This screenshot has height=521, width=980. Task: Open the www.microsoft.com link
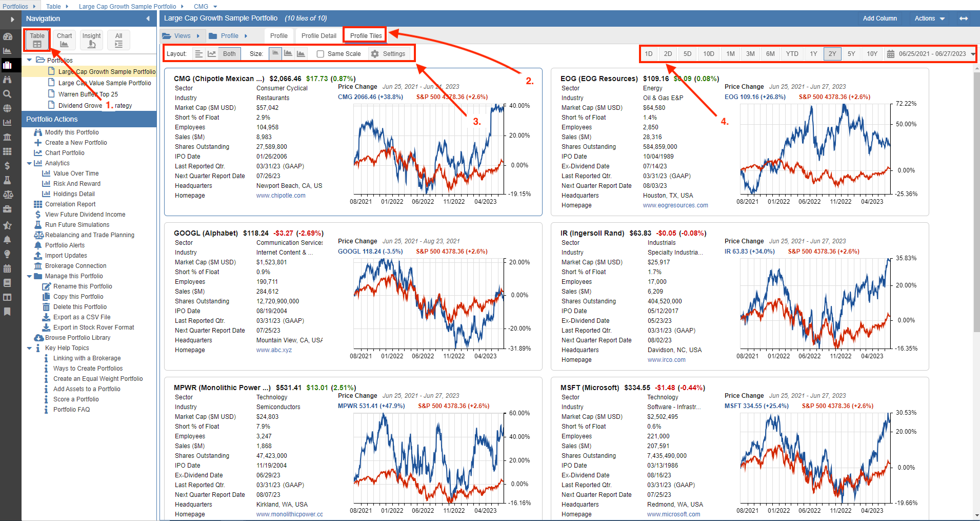pyautogui.click(x=673, y=514)
